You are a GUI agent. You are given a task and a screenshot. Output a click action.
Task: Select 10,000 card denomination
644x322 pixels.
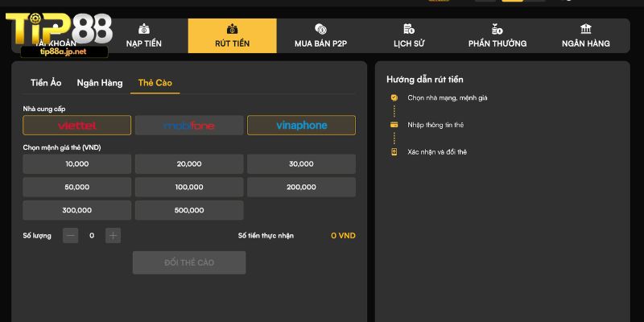coord(76,164)
